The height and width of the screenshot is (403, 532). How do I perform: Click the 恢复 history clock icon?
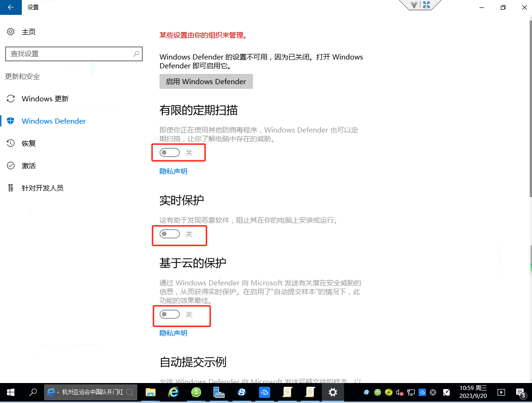11,144
